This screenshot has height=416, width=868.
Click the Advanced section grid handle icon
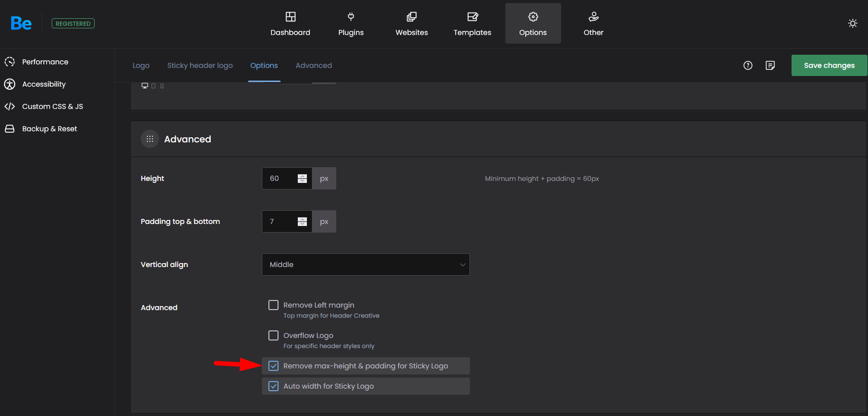tap(150, 139)
